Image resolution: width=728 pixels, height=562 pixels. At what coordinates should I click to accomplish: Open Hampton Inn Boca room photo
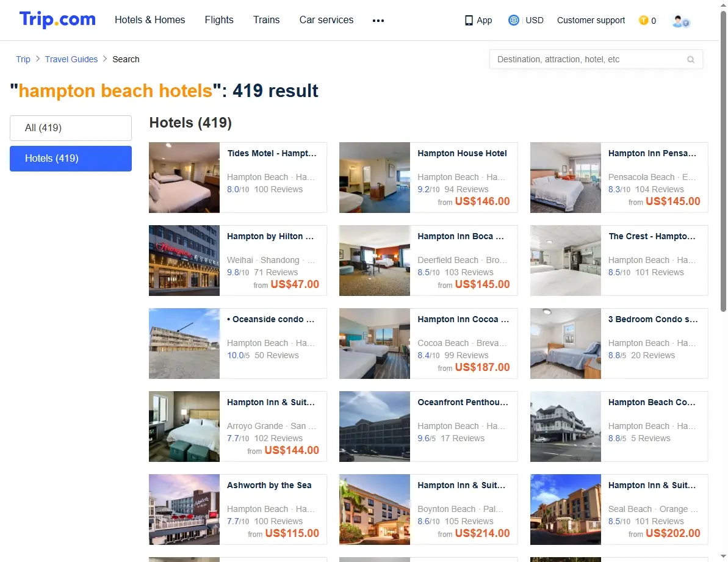[x=375, y=261]
